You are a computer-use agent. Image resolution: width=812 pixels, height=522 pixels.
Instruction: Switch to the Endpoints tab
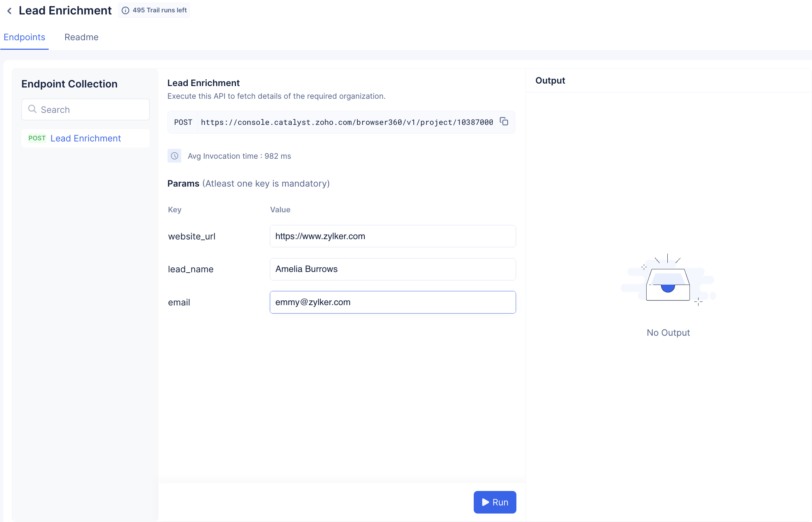24,37
